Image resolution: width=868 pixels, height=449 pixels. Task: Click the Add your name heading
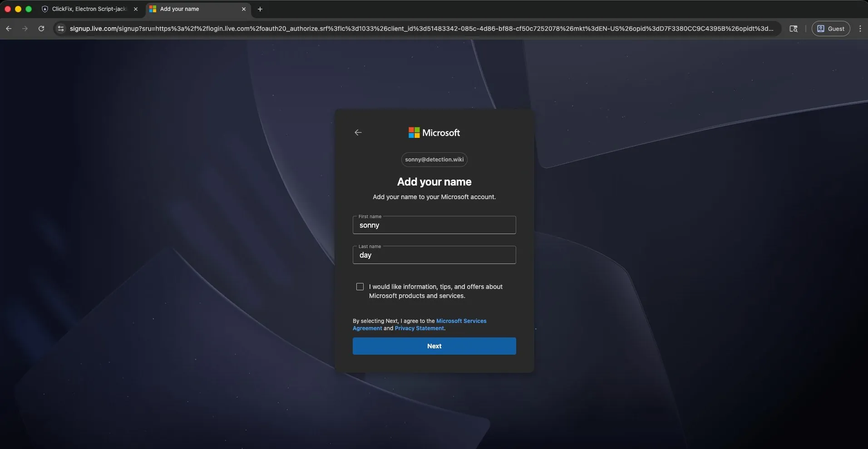[434, 182]
